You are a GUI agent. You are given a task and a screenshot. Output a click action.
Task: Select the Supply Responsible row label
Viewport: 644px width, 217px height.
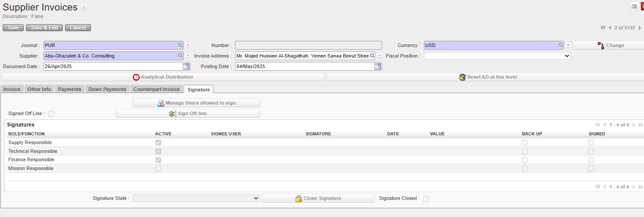(30, 143)
